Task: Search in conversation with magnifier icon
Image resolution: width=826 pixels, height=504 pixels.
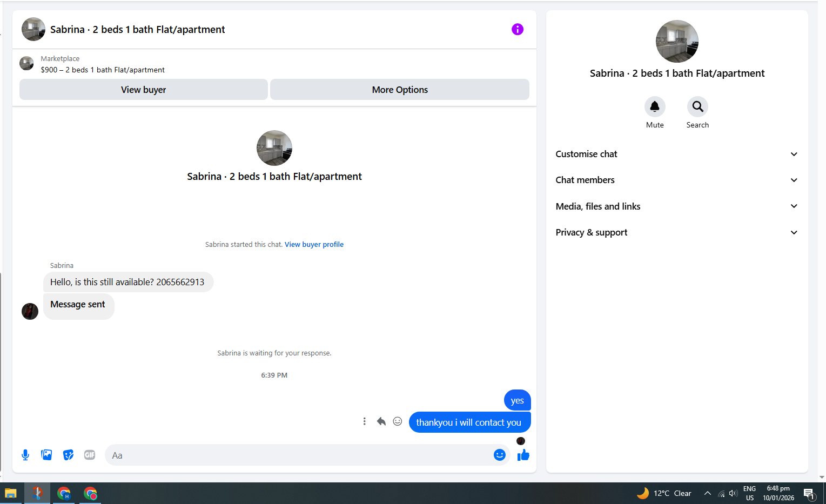Action: 697,106
